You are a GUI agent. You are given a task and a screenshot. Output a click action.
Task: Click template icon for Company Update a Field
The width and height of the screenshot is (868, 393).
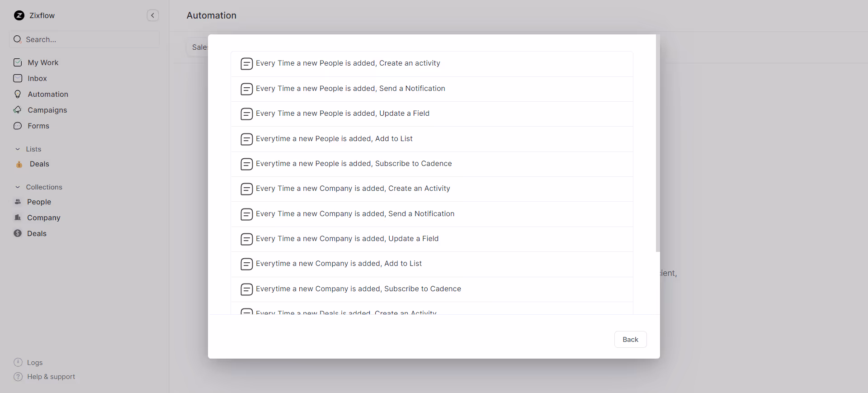246,239
